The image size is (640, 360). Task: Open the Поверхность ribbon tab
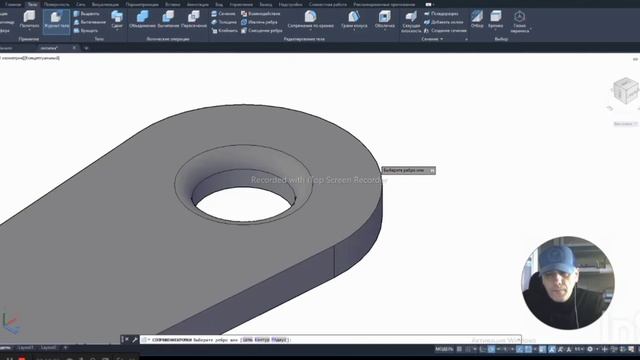click(57, 4)
